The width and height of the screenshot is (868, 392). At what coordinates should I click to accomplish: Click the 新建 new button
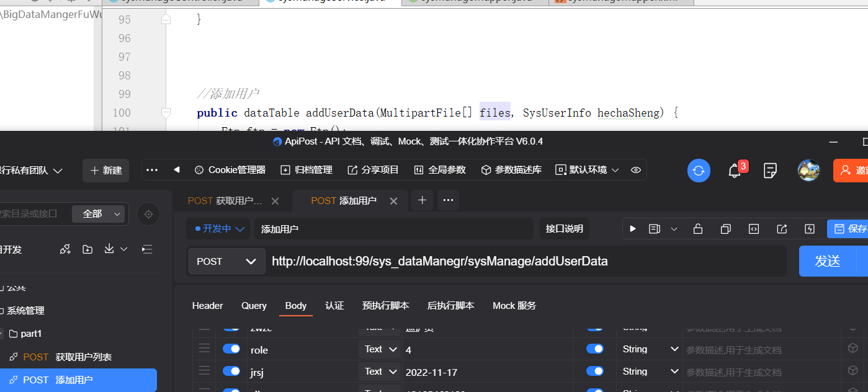(x=106, y=171)
